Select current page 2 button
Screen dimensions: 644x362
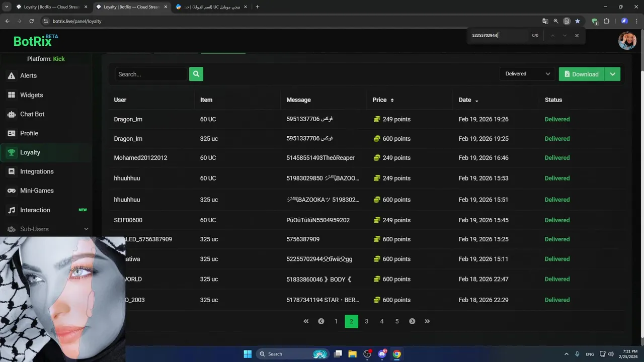point(351,321)
